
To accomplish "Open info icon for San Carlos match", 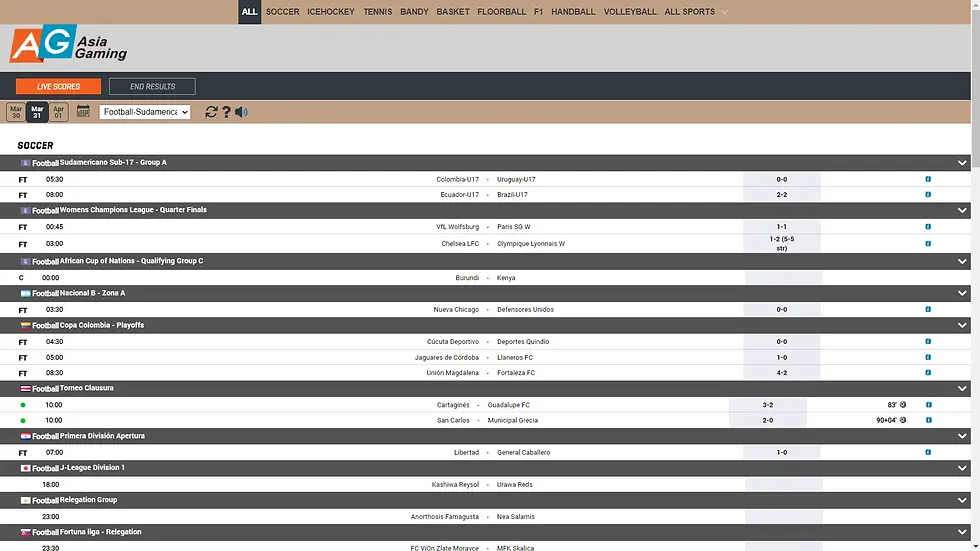I will click(929, 420).
